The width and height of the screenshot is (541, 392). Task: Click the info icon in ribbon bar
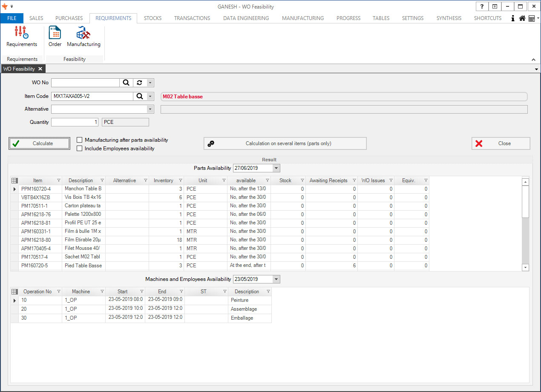click(x=513, y=19)
